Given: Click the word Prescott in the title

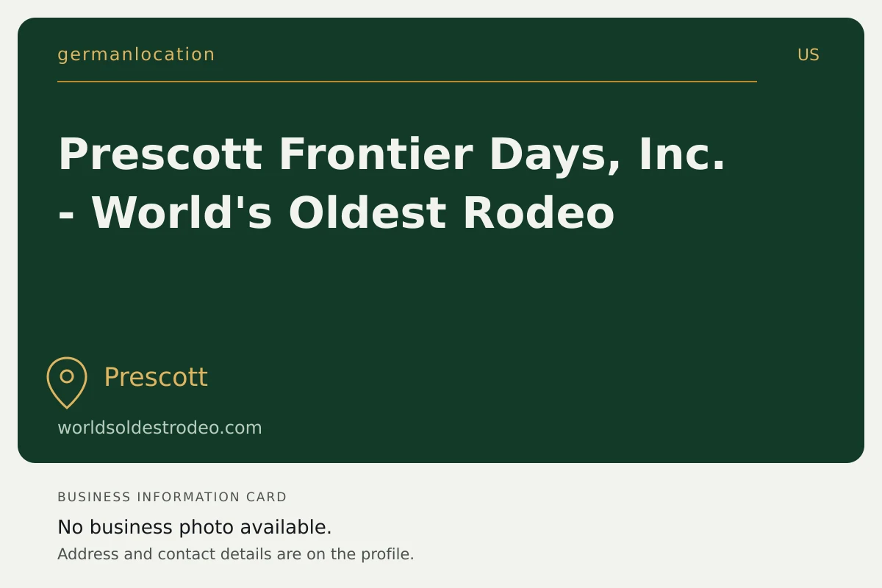Looking at the screenshot, I should (x=160, y=154).
